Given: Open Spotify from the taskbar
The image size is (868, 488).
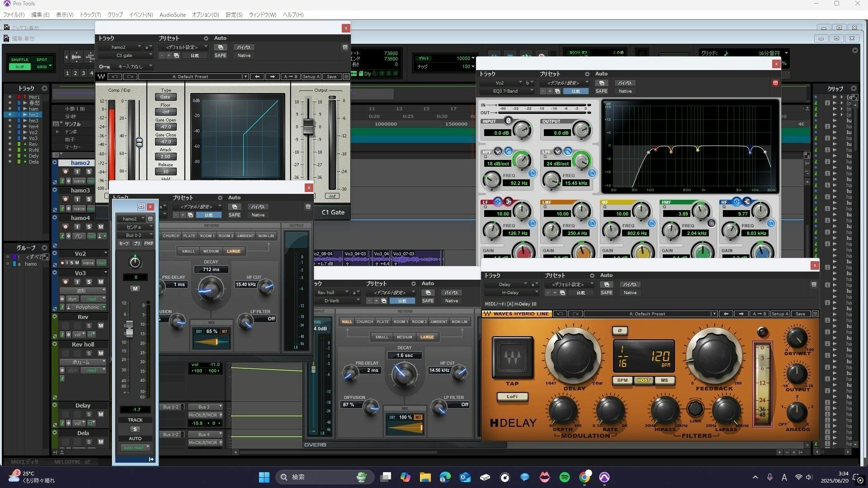Looking at the screenshot, I should pyautogui.click(x=564, y=477).
